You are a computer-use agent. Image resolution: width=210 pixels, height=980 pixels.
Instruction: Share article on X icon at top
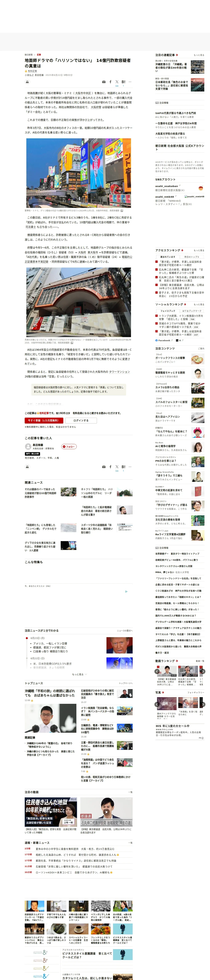(117, 82)
